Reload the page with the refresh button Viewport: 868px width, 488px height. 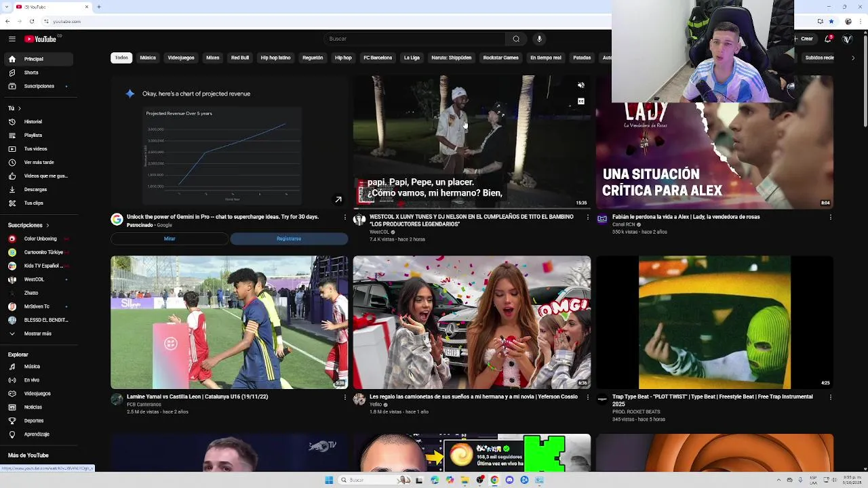(32, 22)
